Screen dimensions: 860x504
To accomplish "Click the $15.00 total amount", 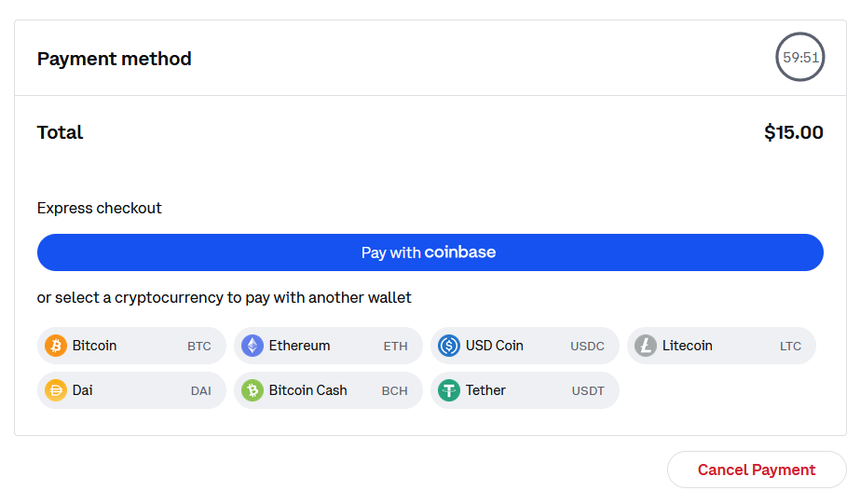I will click(x=794, y=132).
